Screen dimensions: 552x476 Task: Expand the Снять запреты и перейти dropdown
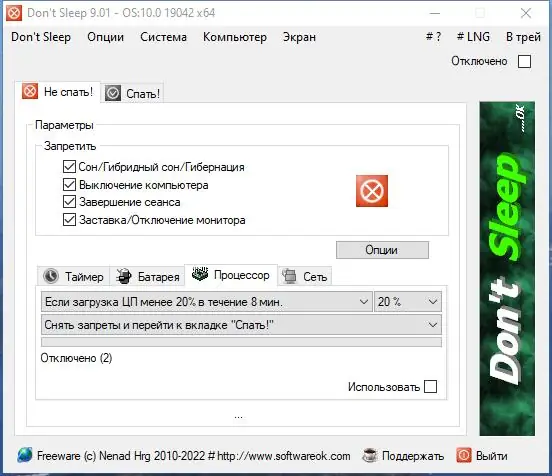pos(241,325)
